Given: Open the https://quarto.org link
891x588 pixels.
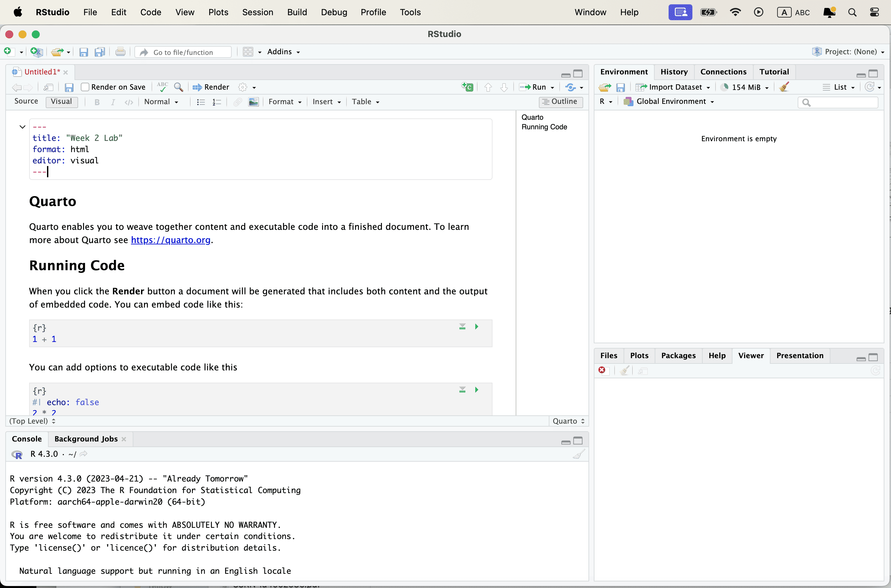Looking at the screenshot, I should 170,240.
